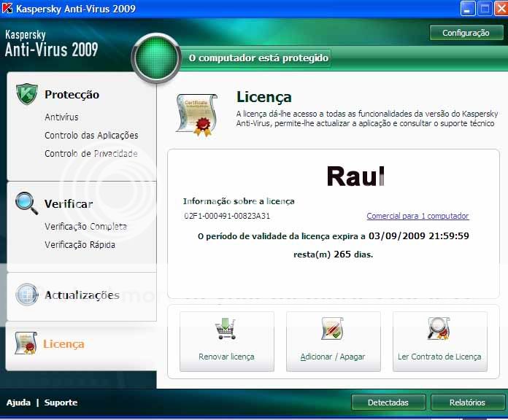Viewport: 508px width, 420px height.
Task: Open the Relatórios button
Action: coord(467,402)
